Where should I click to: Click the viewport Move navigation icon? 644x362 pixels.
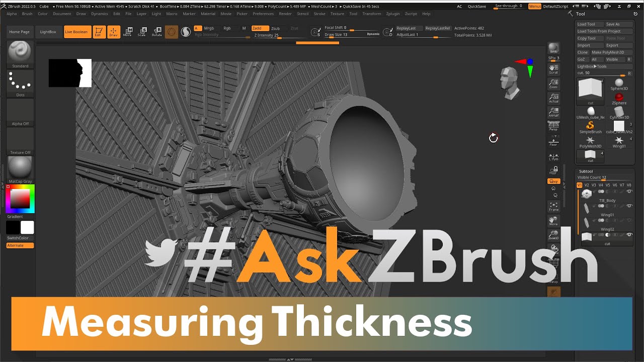pyautogui.click(x=553, y=221)
